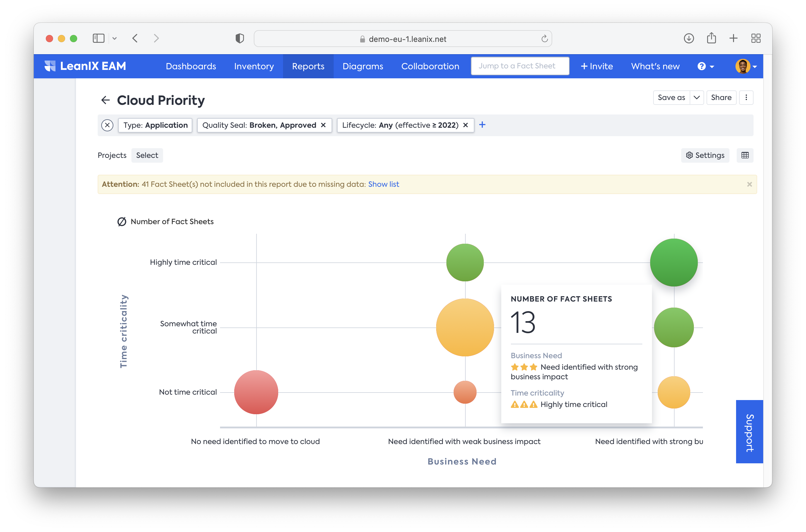Switch to table view icon
Image resolution: width=806 pixels, height=532 pixels.
[745, 155]
